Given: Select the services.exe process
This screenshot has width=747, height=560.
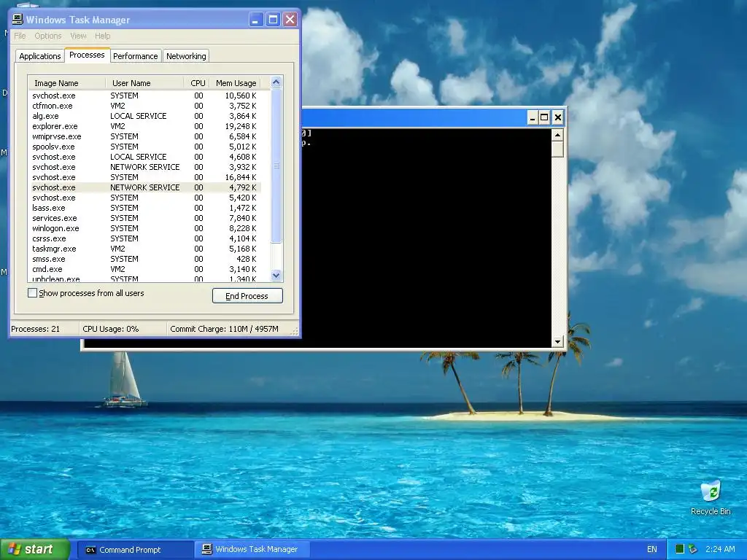Looking at the screenshot, I should coord(145,218).
